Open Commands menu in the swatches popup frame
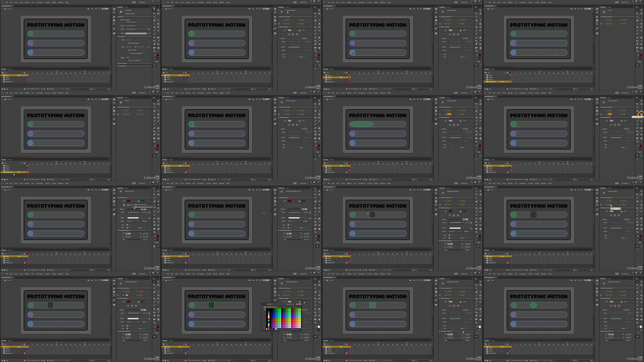The width and height of the screenshot is (644, 362). 200,274
